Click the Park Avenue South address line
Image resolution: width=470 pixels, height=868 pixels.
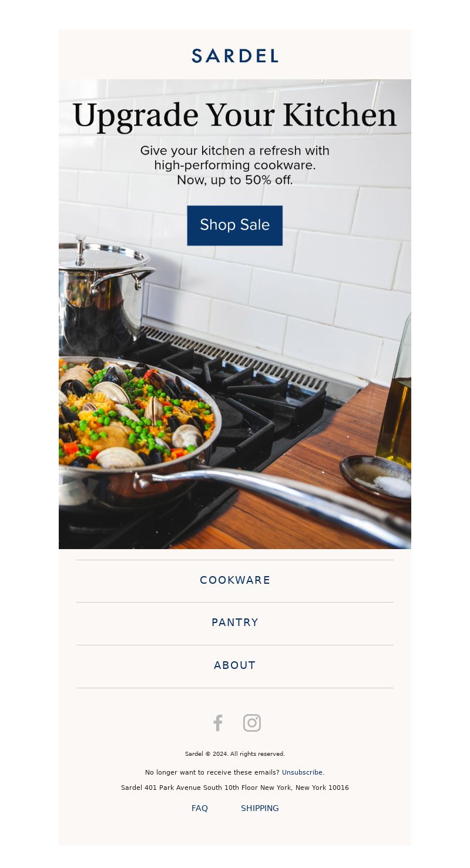(x=235, y=788)
